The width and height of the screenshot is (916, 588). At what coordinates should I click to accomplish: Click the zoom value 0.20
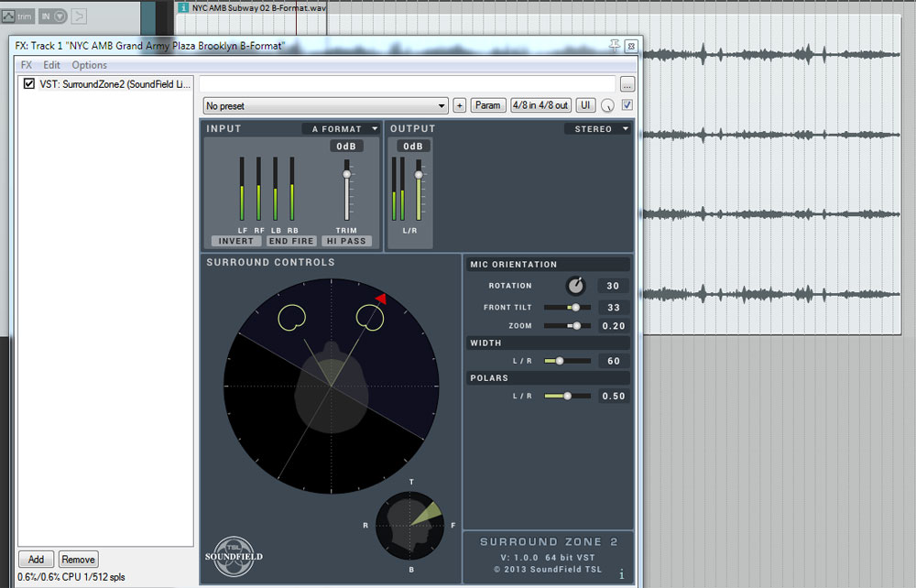click(613, 326)
